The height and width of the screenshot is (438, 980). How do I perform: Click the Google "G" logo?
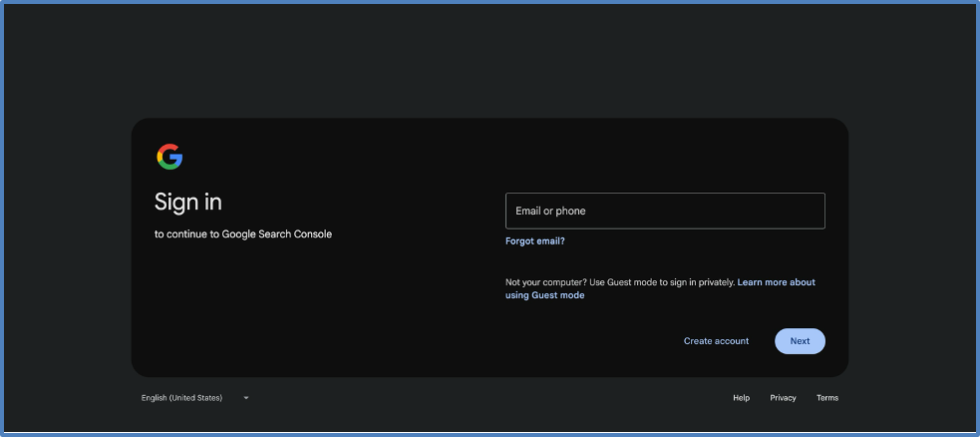(x=169, y=157)
